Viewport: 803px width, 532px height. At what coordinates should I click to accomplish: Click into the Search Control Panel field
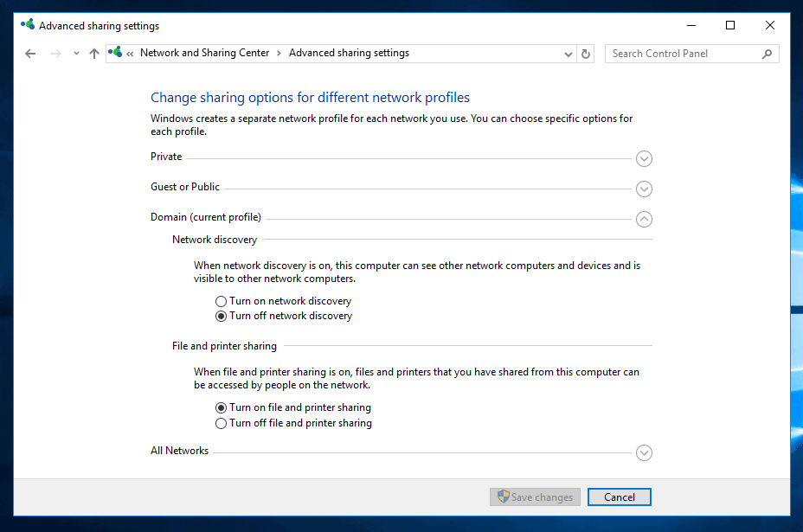[684, 54]
